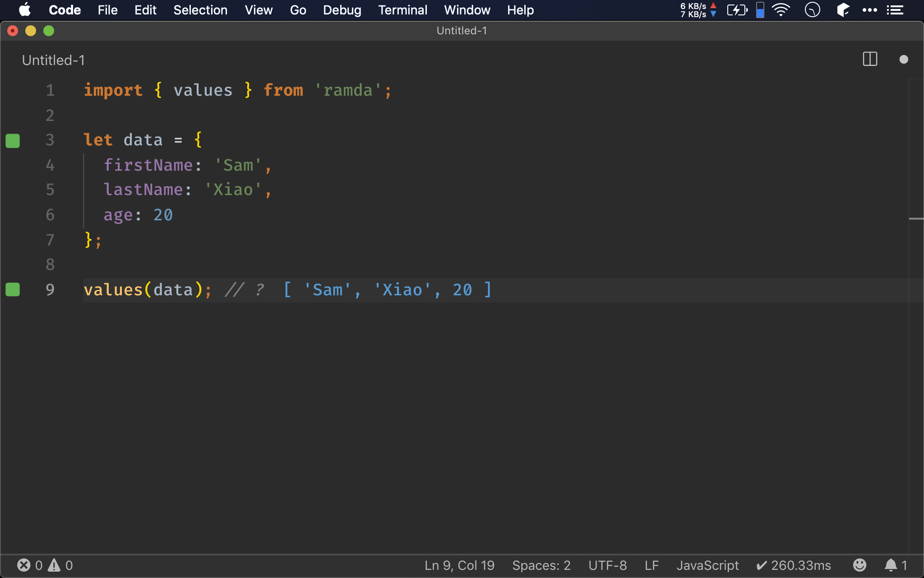Click the warnings triangle in status bar
The width and height of the screenshot is (924, 578).
(54, 565)
